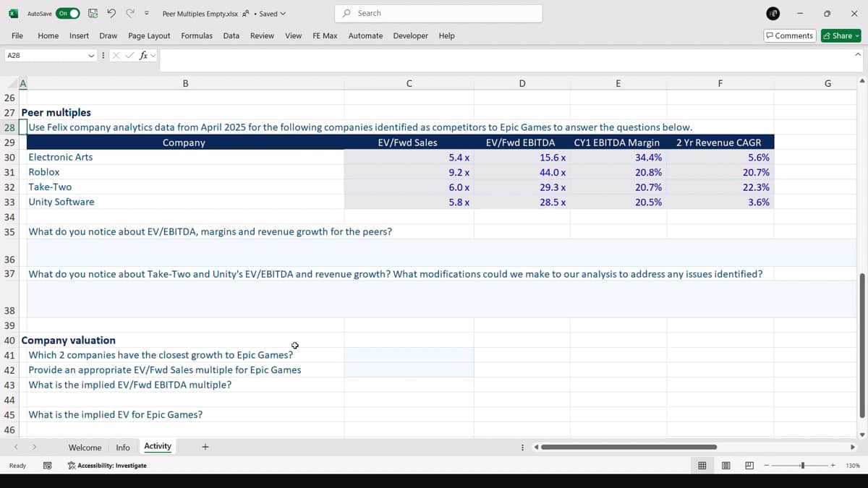Click the Peer multiples heading cell
This screenshot has width=868, height=488.
pyautogui.click(x=56, y=113)
